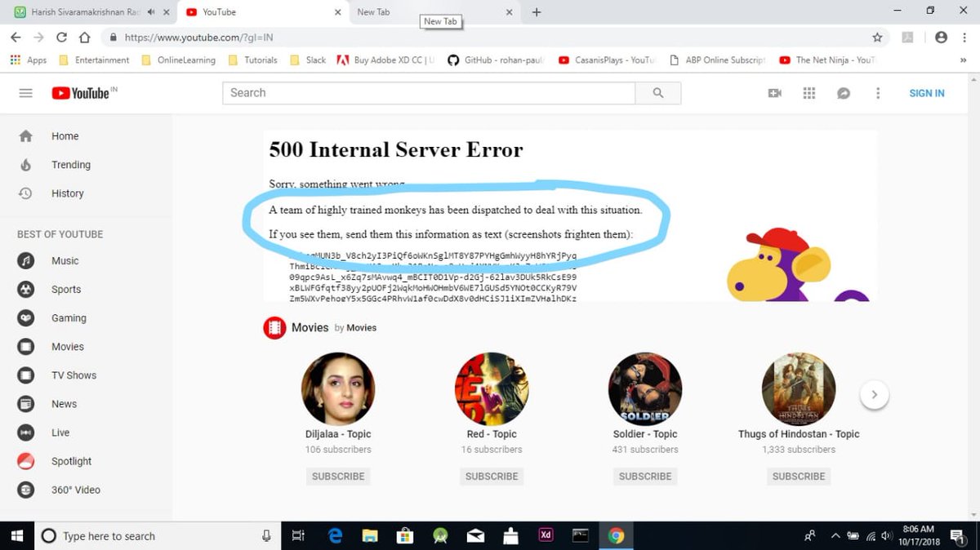Open Apps bookmarks shortcut
980x550 pixels.
pos(29,60)
